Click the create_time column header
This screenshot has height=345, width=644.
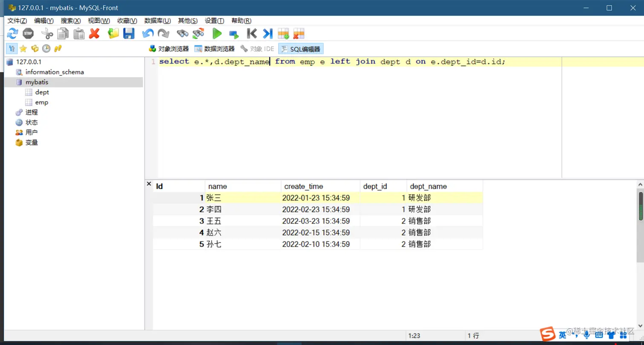320,186
